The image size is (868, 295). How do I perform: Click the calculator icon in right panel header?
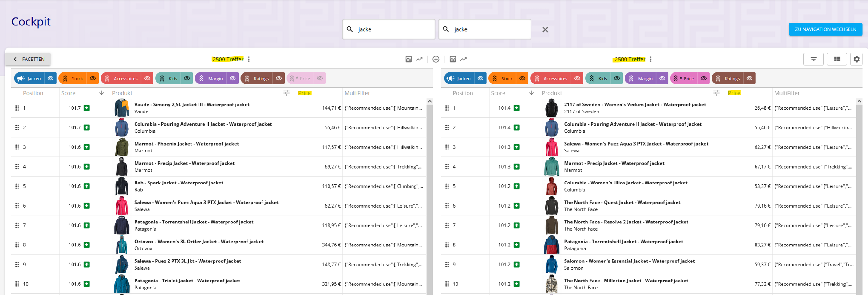[453, 59]
